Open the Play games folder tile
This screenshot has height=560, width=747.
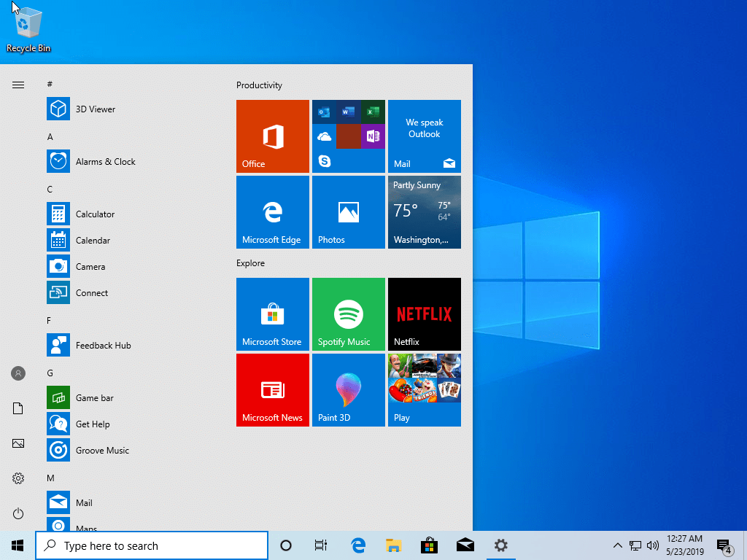[x=425, y=390]
